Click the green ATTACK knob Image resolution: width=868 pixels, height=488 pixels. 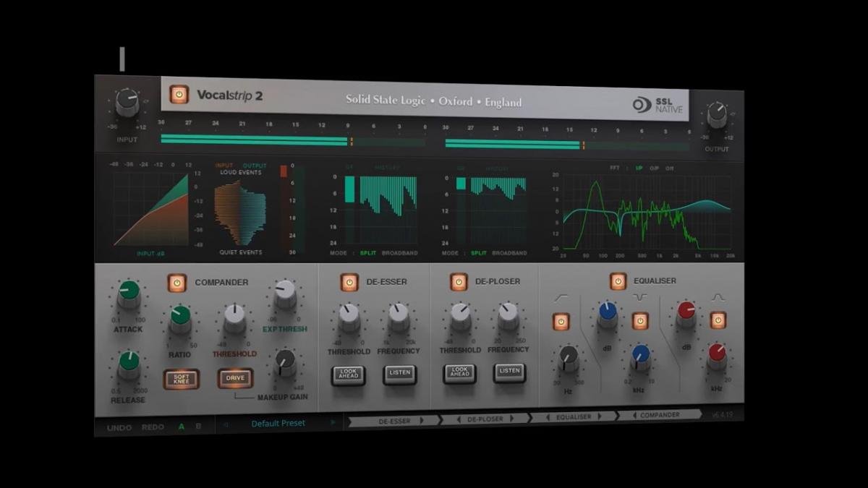point(129,295)
